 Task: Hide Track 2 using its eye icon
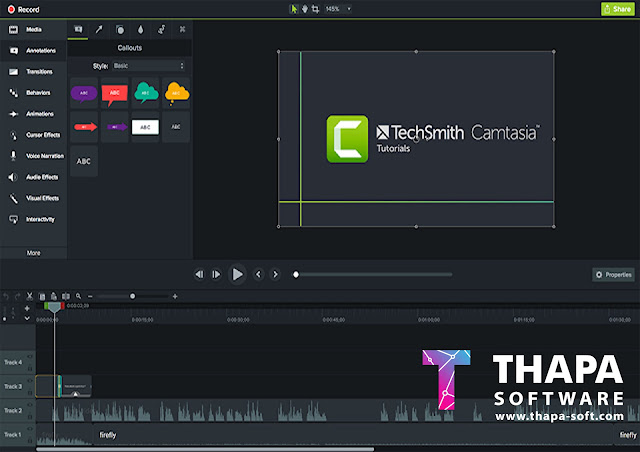pos(30,405)
